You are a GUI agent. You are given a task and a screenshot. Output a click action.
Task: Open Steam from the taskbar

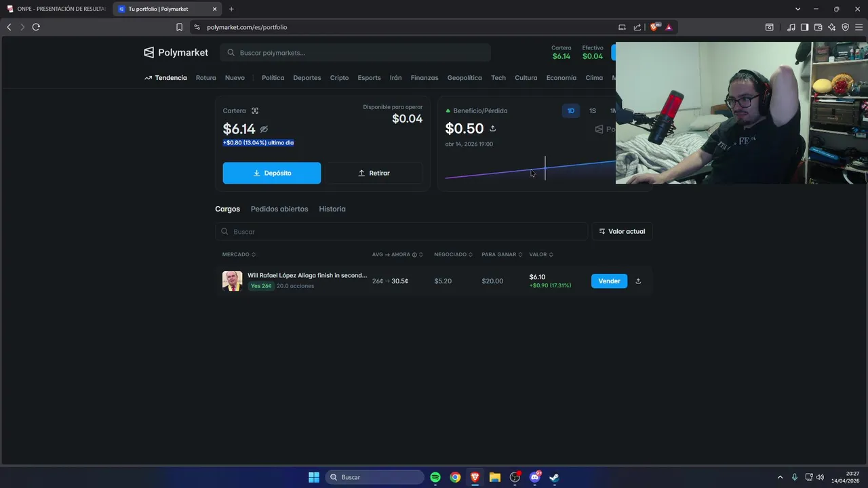point(554,477)
